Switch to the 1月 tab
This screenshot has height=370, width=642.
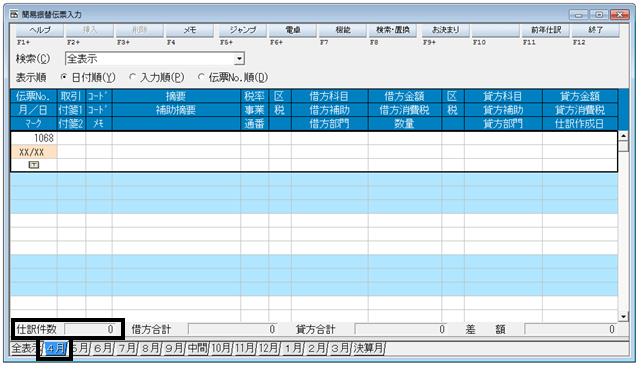pyautogui.click(x=293, y=349)
